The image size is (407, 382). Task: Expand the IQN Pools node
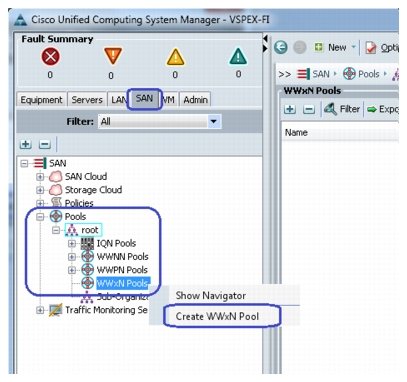(x=72, y=243)
